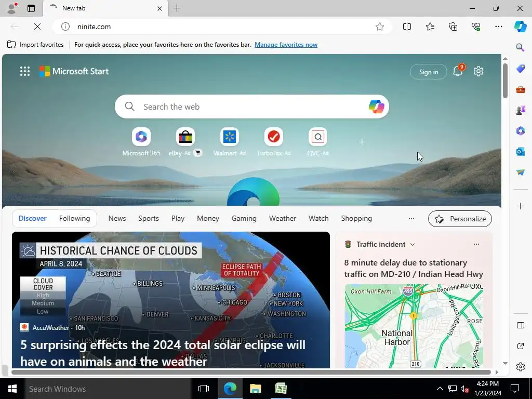Viewport: 532px width, 399px height.
Task: Open the Weather tab
Action: [283, 219]
